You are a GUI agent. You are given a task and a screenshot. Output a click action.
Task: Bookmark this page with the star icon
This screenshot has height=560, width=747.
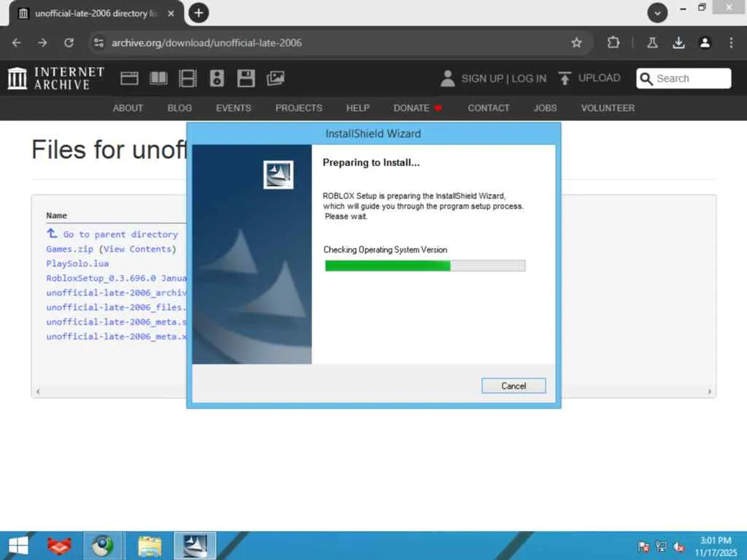point(576,43)
